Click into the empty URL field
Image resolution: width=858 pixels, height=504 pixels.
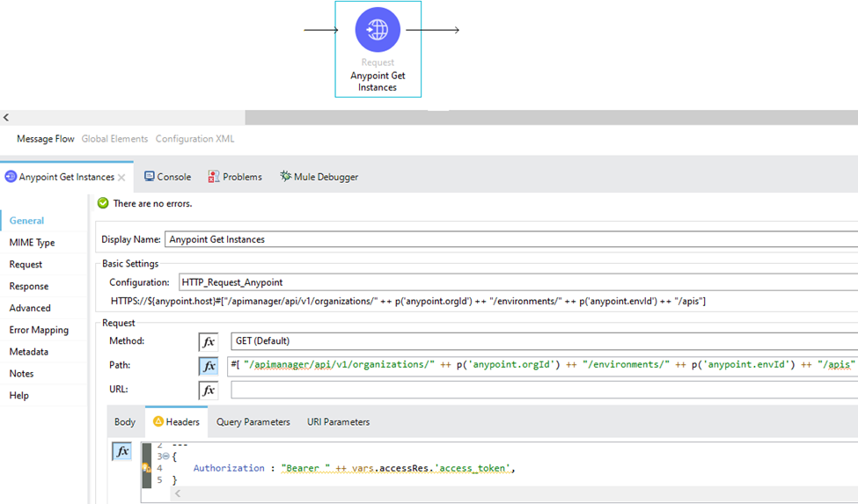tap(544, 390)
